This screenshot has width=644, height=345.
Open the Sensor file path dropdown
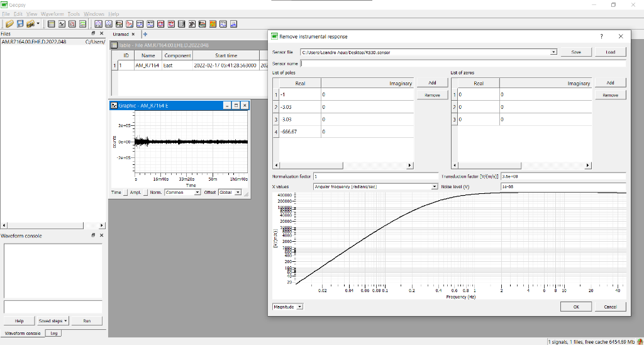click(553, 52)
